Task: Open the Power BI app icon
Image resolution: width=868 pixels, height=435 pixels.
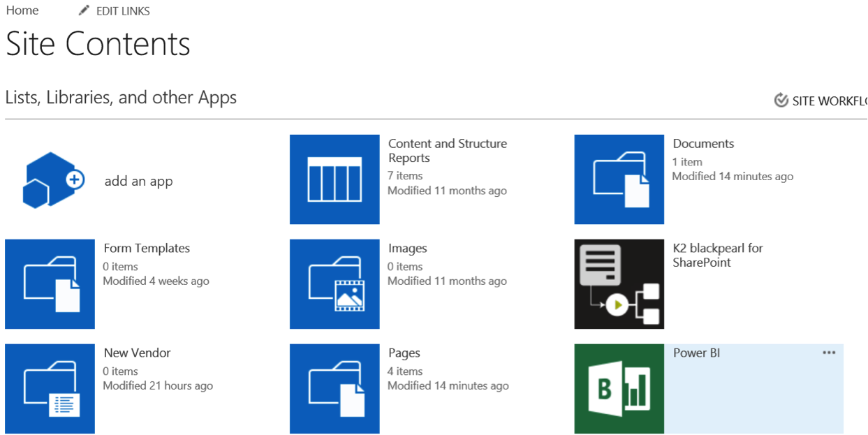Action: (619, 389)
